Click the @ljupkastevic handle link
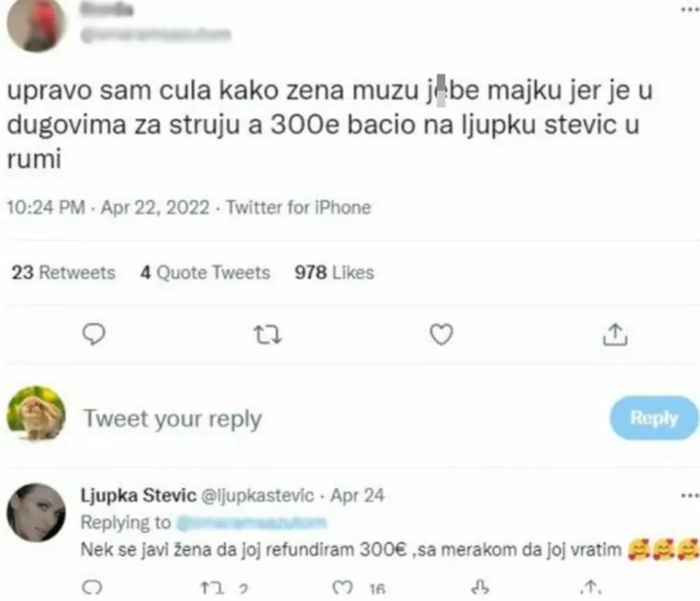 (258, 495)
